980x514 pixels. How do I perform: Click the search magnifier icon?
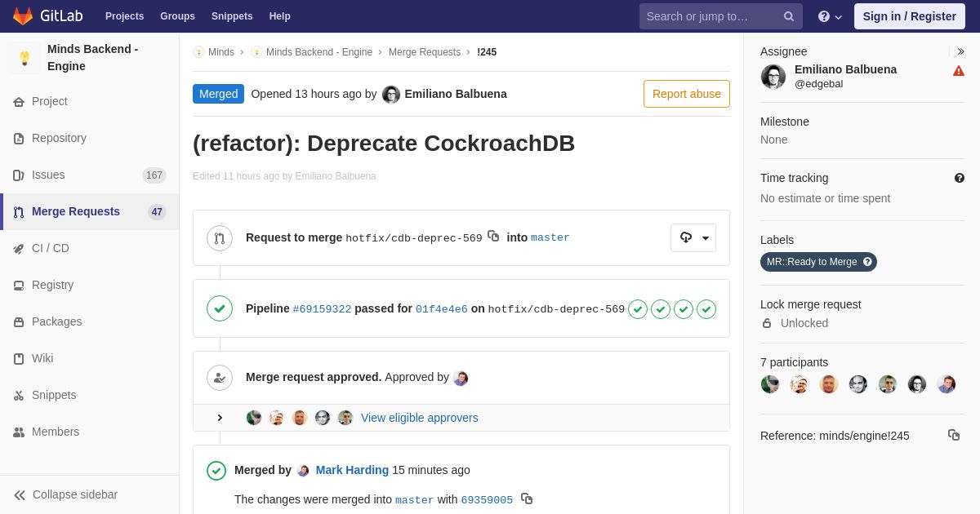tap(789, 16)
